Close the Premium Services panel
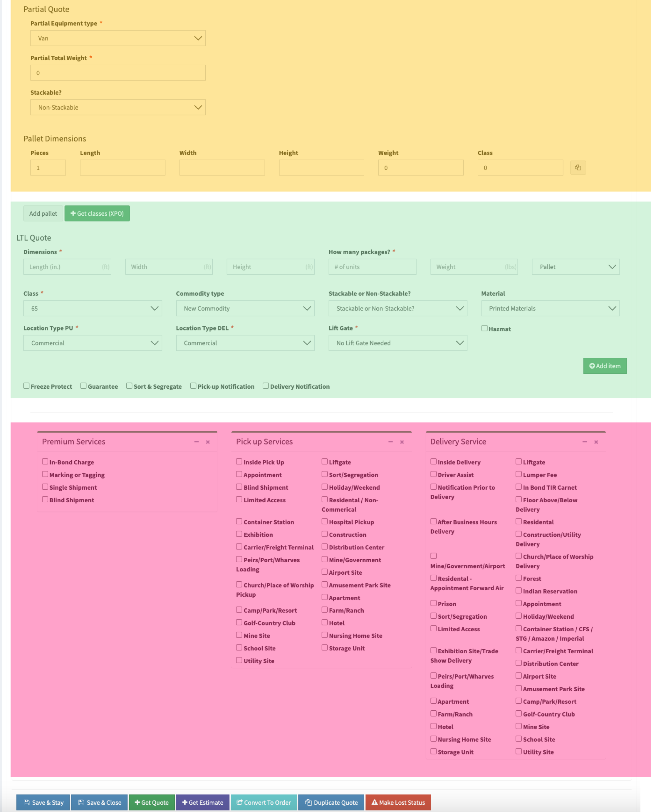 pos(207,442)
